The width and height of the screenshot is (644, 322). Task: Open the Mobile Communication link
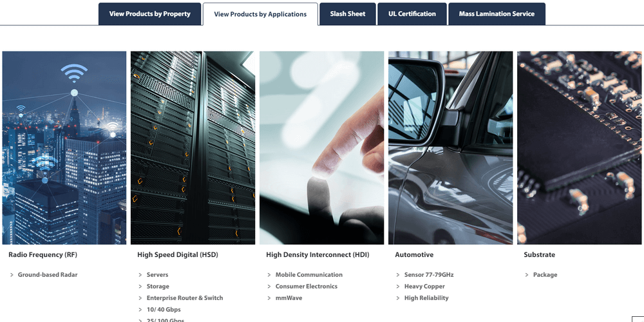click(309, 275)
